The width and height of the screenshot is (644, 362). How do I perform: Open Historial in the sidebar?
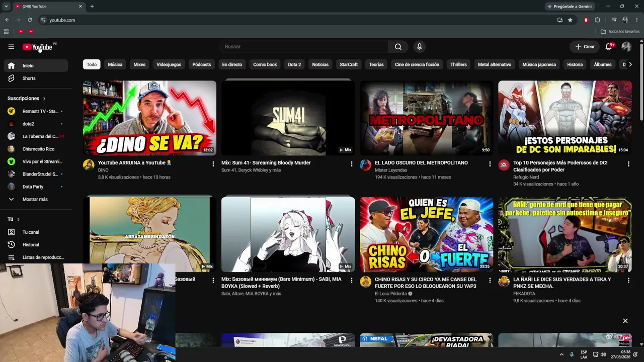click(x=36, y=245)
